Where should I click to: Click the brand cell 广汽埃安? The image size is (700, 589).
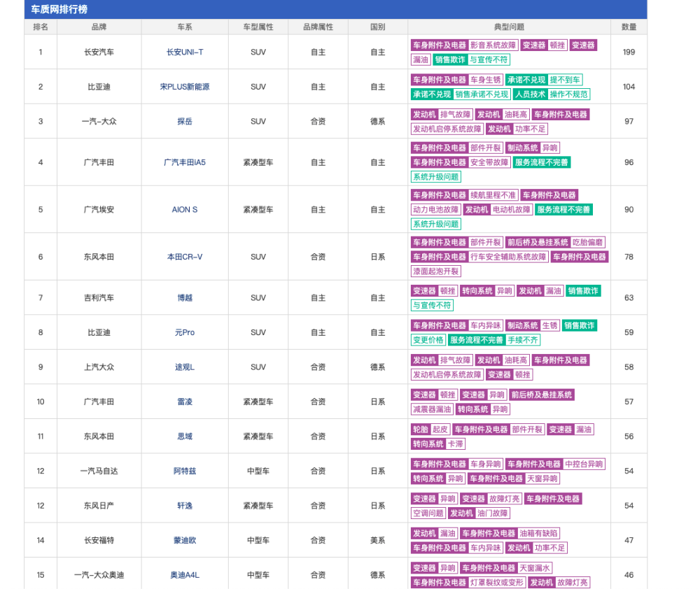click(99, 210)
